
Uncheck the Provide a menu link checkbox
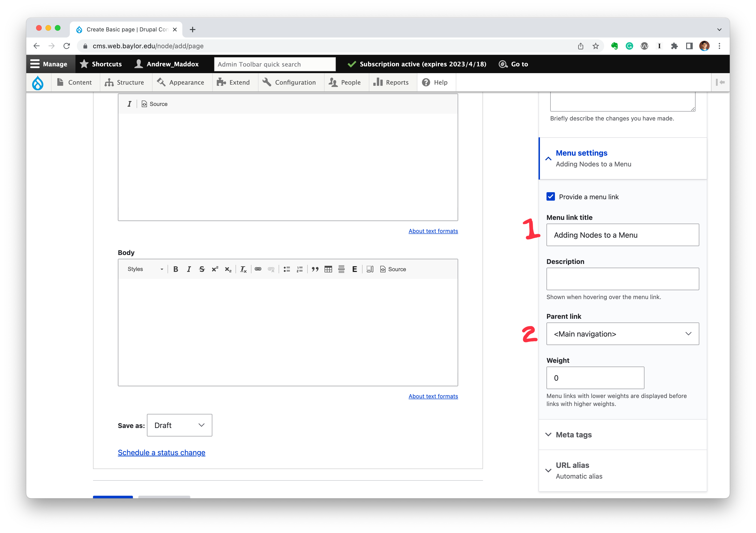(x=550, y=196)
